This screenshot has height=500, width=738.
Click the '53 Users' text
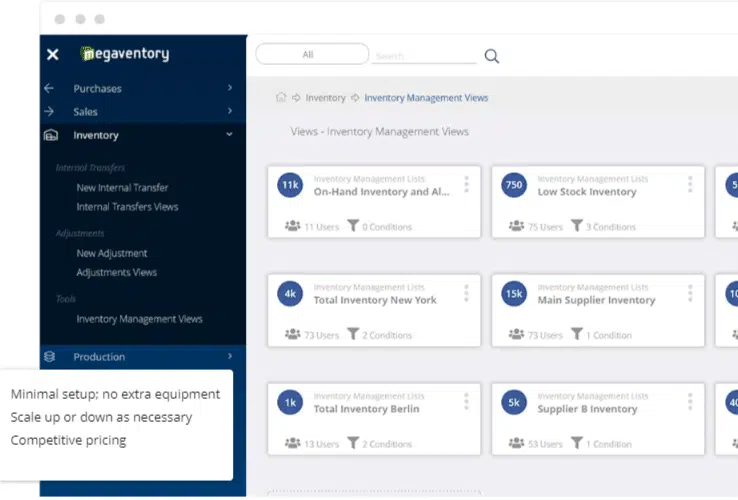pyautogui.click(x=545, y=444)
